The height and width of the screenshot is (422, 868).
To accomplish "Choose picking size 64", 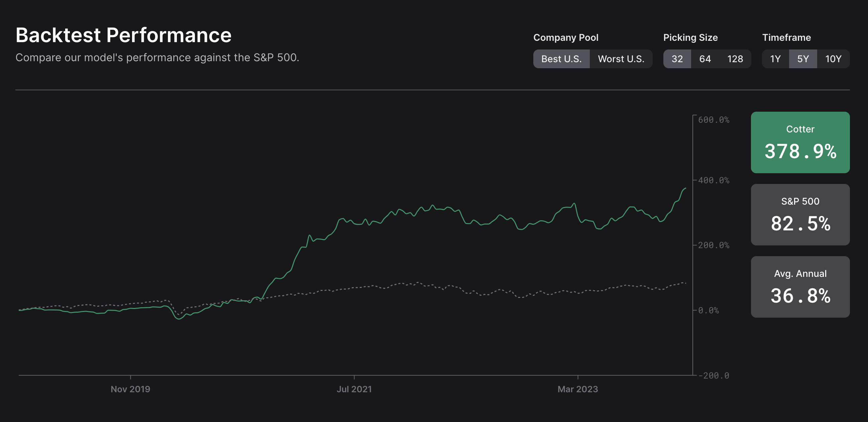I will 704,59.
